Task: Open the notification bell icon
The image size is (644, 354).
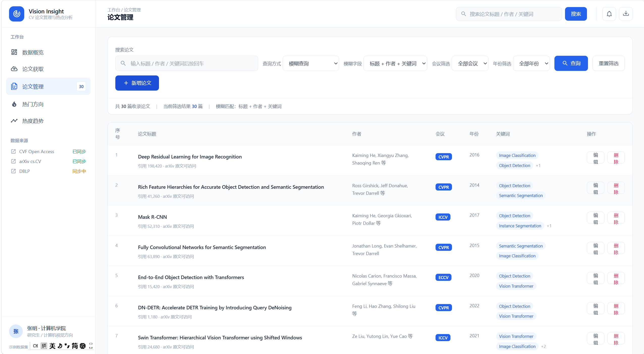Action: click(x=609, y=14)
